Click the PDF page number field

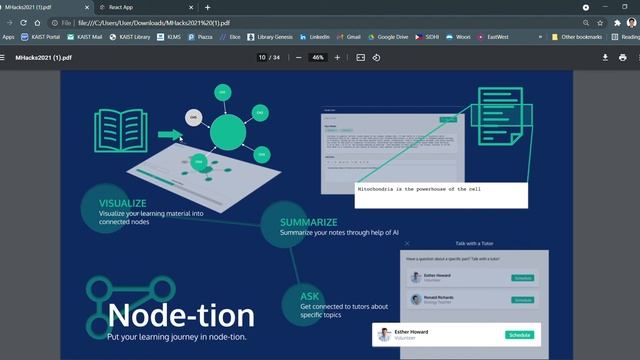pyautogui.click(x=262, y=58)
